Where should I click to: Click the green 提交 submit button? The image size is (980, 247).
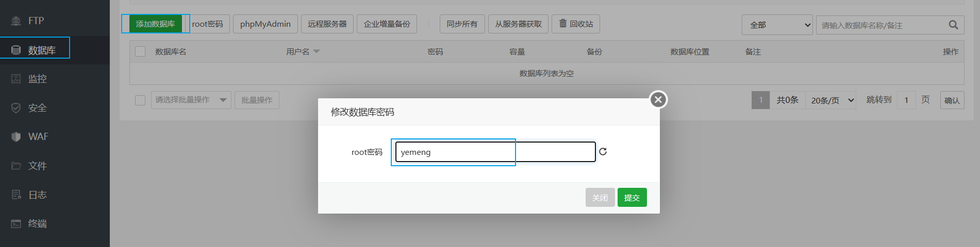tap(632, 198)
